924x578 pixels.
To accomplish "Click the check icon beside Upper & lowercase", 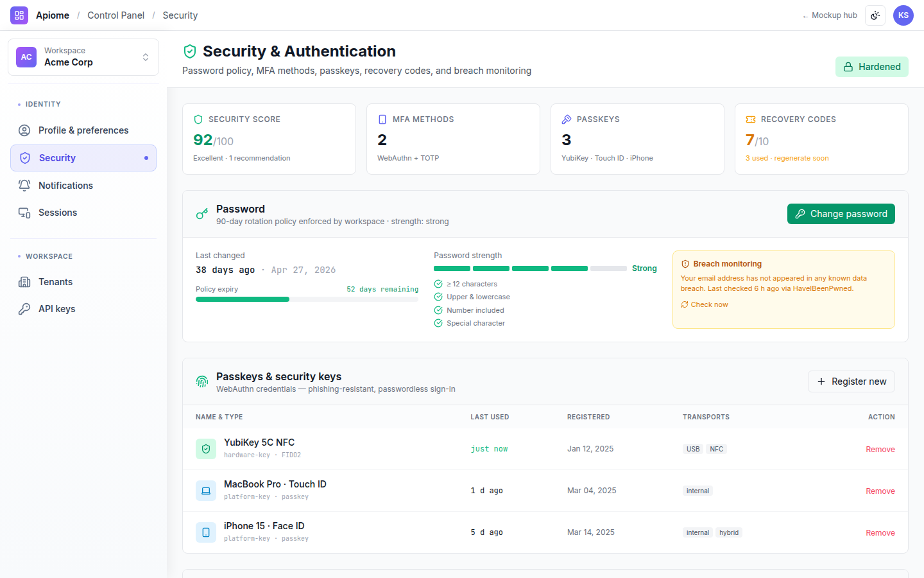I will (x=438, y=297).
